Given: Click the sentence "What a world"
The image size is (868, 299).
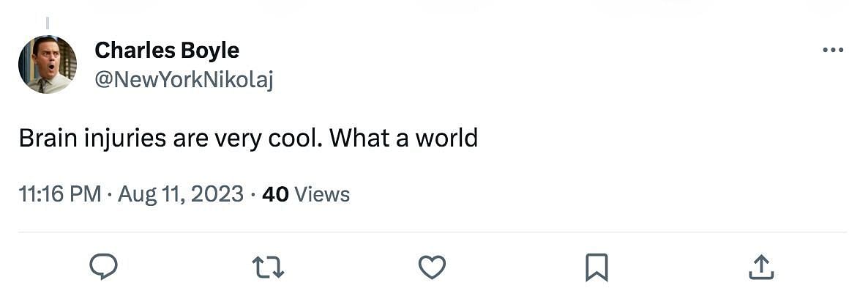Looking at the screenshot, I should [403, 138].
